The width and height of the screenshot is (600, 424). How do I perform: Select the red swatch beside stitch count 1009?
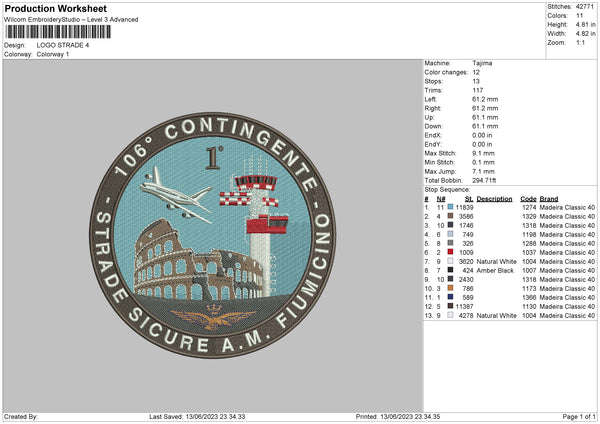tap(450, 252)
